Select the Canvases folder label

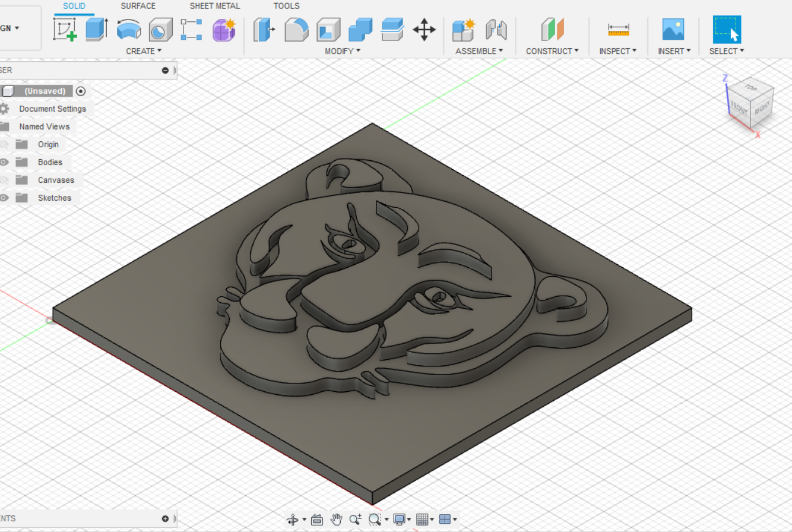56,180
